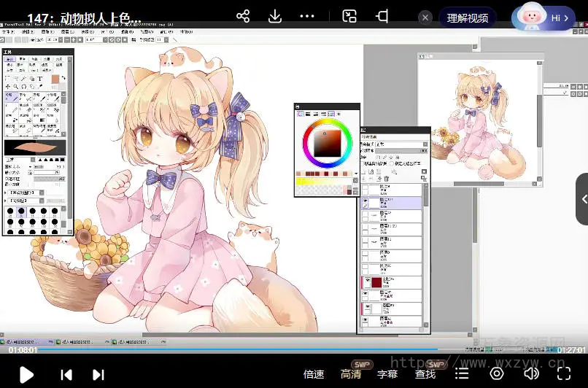588x388 pixels.
Task: Open the 倍速 playback speed menu
Action: coord(314,374)
